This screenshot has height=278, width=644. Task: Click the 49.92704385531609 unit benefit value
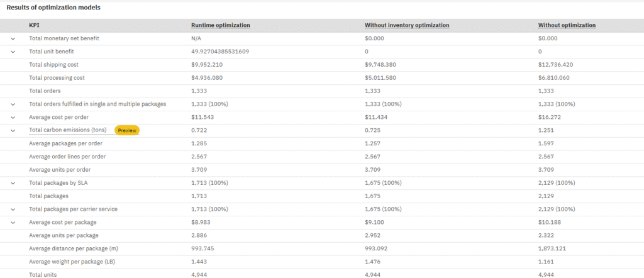click(220, 52)
